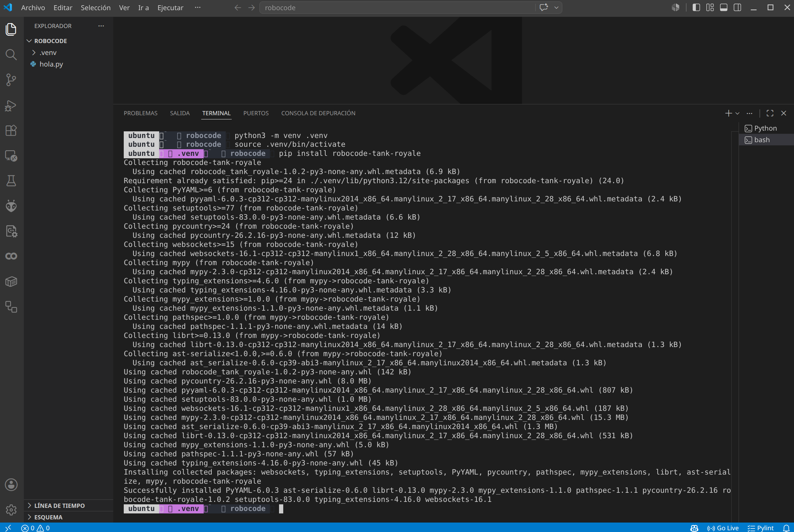Click the terminal prompt cursor line
Viewport: 794px width, 532px height.
click(427, 509)
